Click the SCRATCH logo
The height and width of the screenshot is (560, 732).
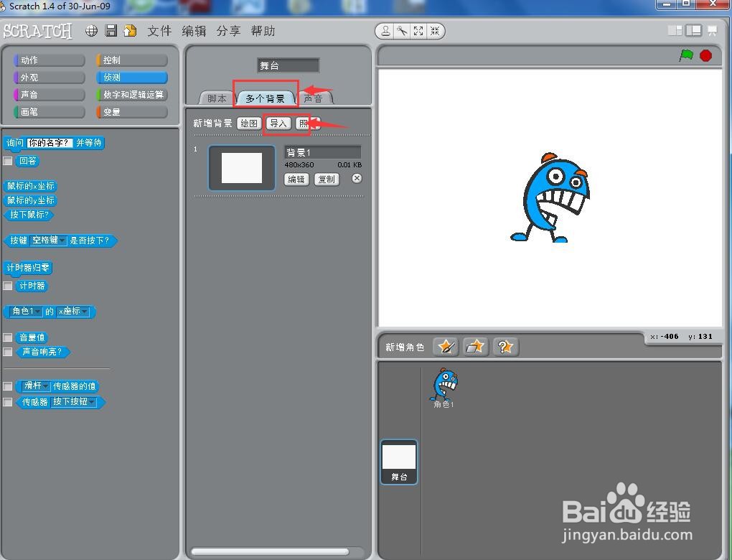[38, 32]
